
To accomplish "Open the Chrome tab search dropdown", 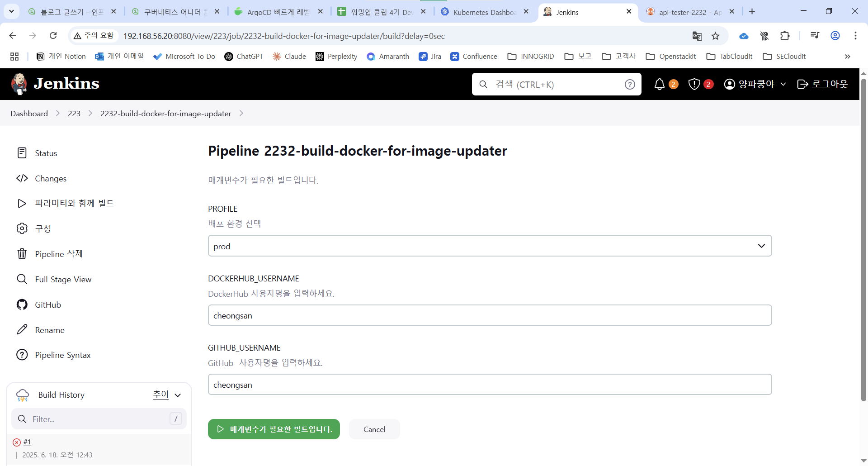I will (11, 11).
